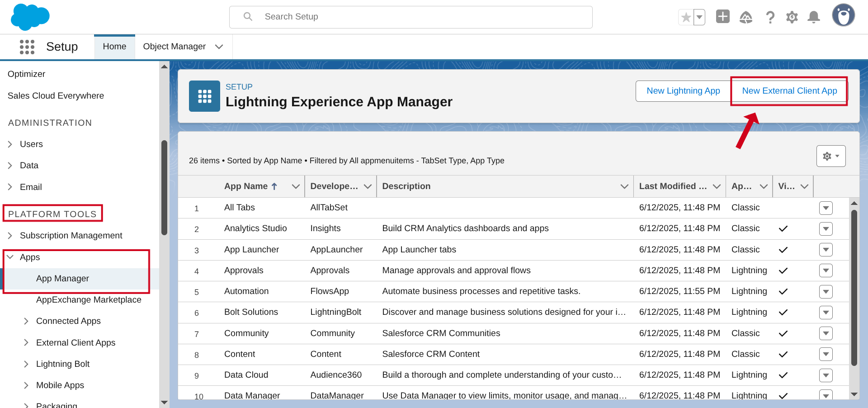Viewport: 868px width, 408px height.
Task: Open Developer Name column menu chevron
Action: coord(368,186)
